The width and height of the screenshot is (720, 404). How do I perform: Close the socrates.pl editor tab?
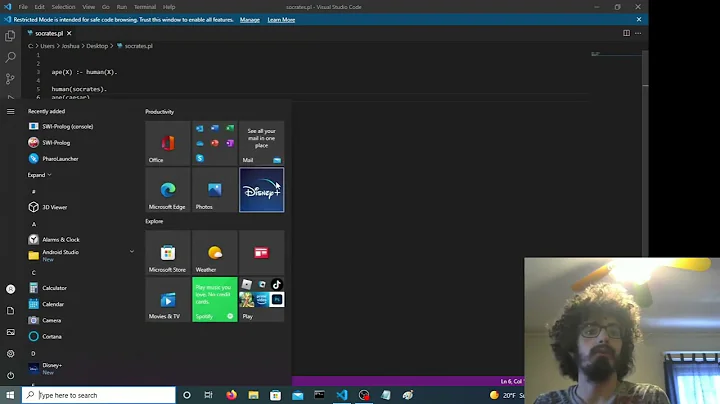[x=69, y=33]
